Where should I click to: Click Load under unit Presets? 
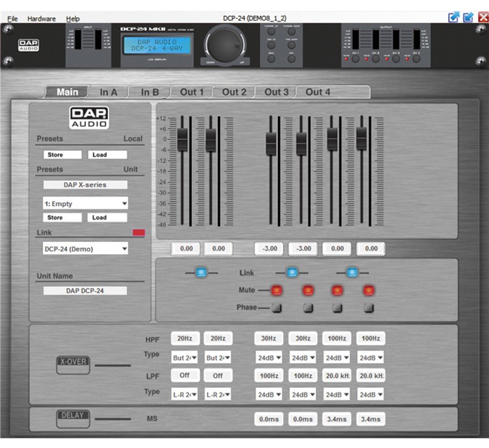107,217
